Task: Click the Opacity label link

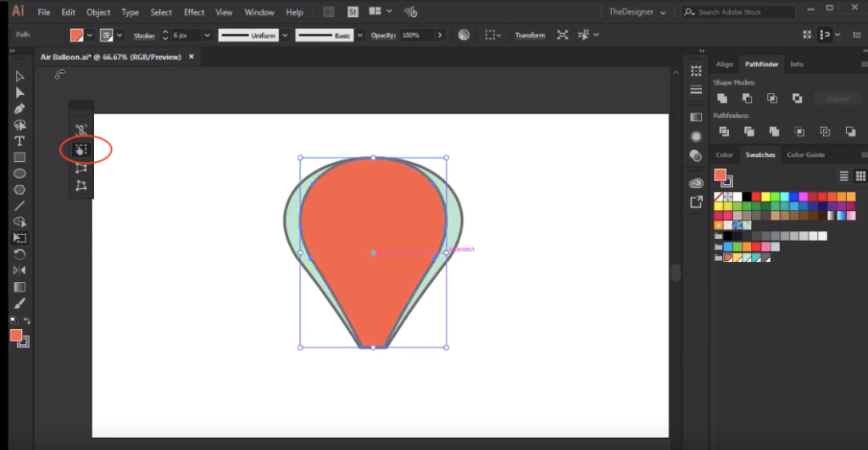Action: (x=385, y=36)
